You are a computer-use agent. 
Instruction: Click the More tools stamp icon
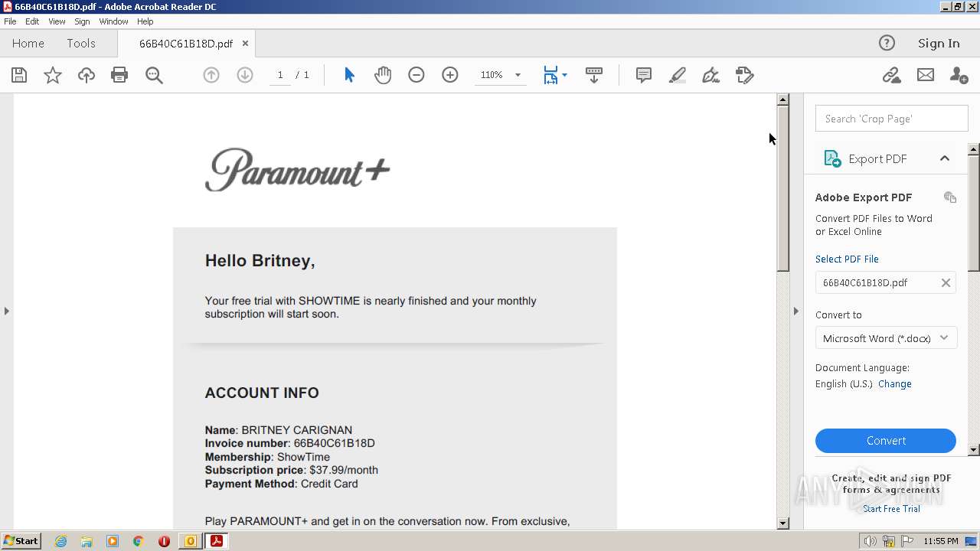coord(745,75)
